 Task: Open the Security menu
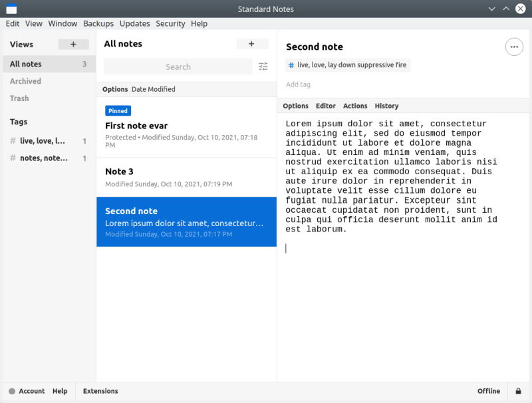(170, 23)
